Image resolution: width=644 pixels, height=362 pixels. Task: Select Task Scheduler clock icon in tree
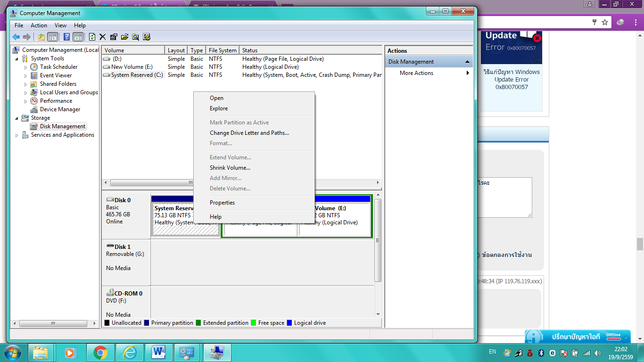click(x=34, y=67)
